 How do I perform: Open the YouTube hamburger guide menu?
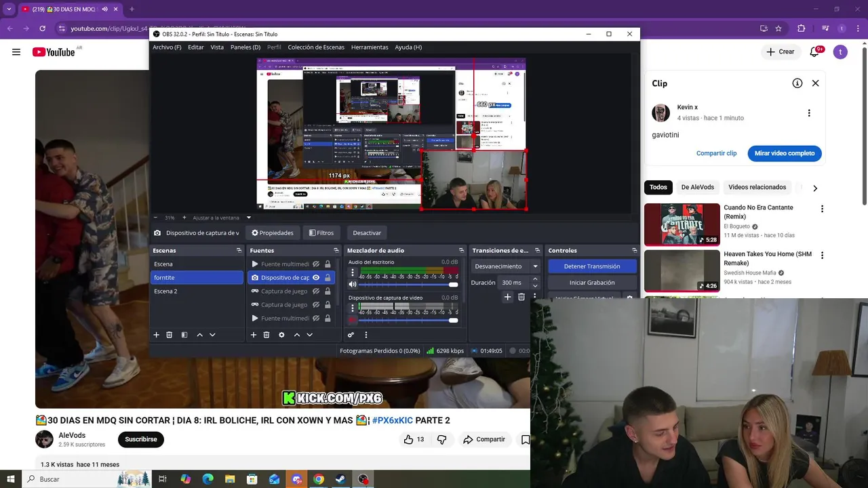[x=16, y=52]
